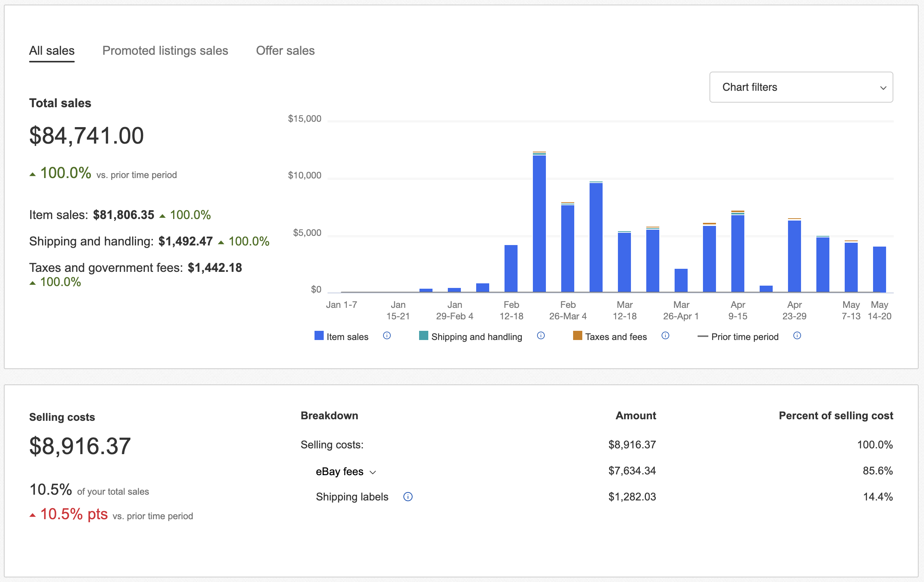Click the tallest chart bar above $10,000
This screenshot has width=924, height=582.
pos(539,222)
